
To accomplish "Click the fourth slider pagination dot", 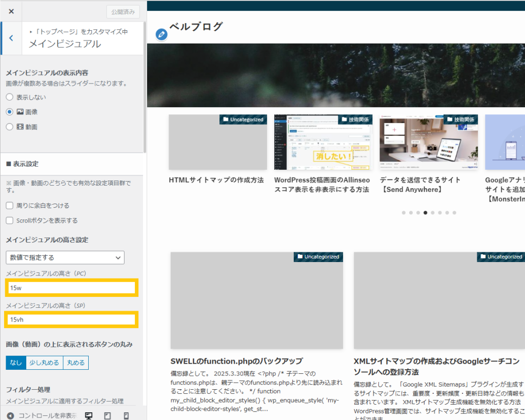I will click(425, 213).
